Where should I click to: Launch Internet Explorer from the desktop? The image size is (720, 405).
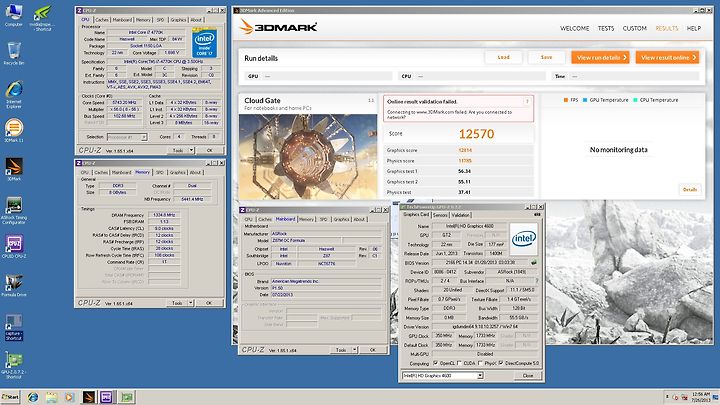point(14,94)
